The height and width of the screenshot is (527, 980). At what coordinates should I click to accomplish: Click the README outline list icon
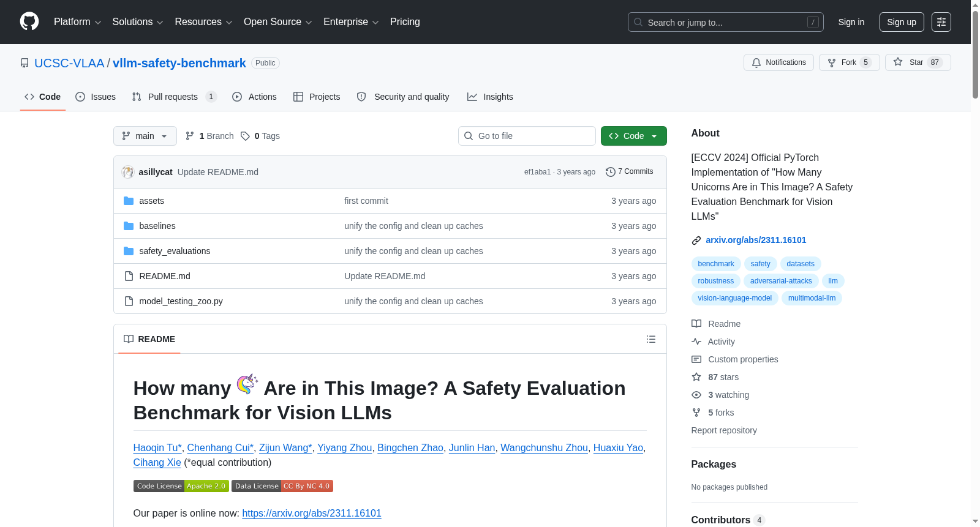coord(651,339)
